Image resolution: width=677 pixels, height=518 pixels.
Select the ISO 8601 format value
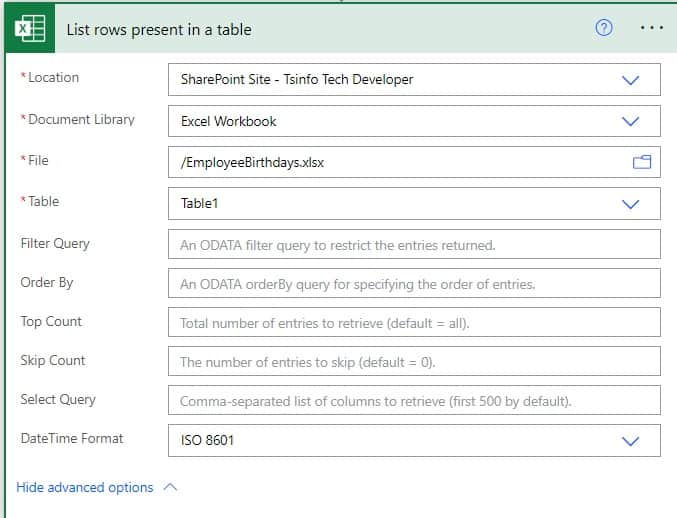(207, 440)
